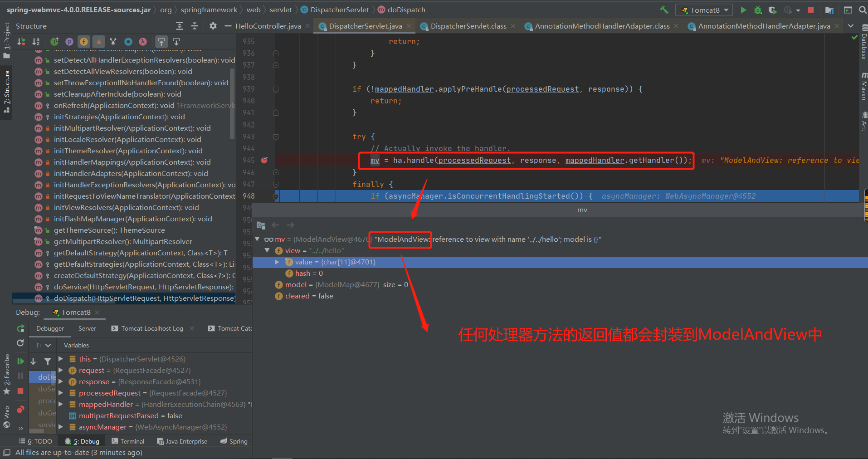Screen dimensions: 868x459
Task: Toggle Sort Alphabetically in Structure toolbar
Action: pos(36,42)
